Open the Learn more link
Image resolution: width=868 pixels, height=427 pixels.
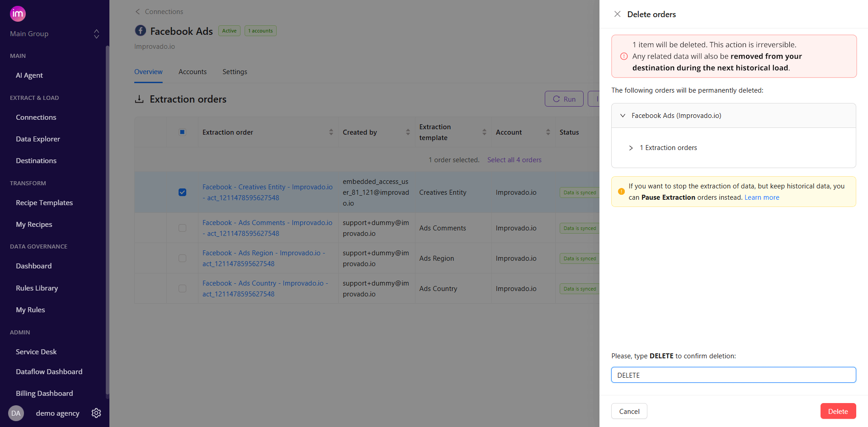tap(762, 197)
